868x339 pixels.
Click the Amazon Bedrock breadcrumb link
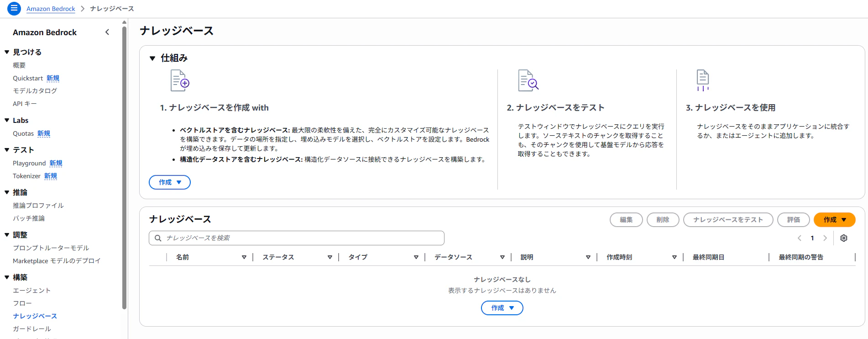pyautogui.click(x=51, y=9)
